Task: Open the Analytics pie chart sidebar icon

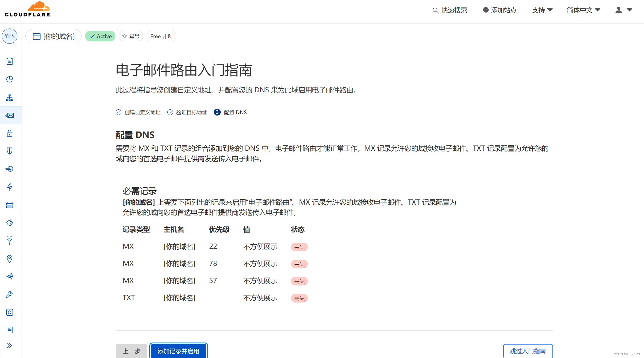Action: [x=10, y=79]
